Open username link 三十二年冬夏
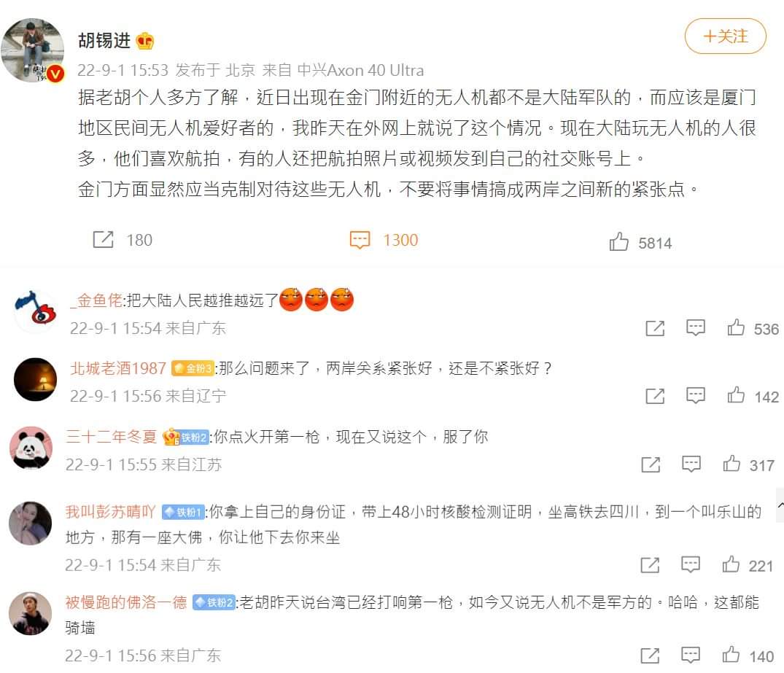The width and height of the screenshot is (784, 673). (111, 437)
